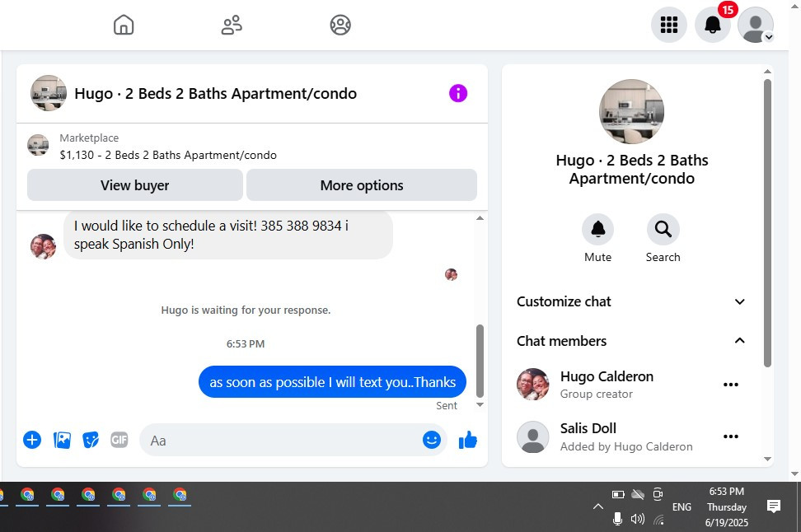
Task: Click the purple conversation info icon
Action: click(x=458, y=93)
